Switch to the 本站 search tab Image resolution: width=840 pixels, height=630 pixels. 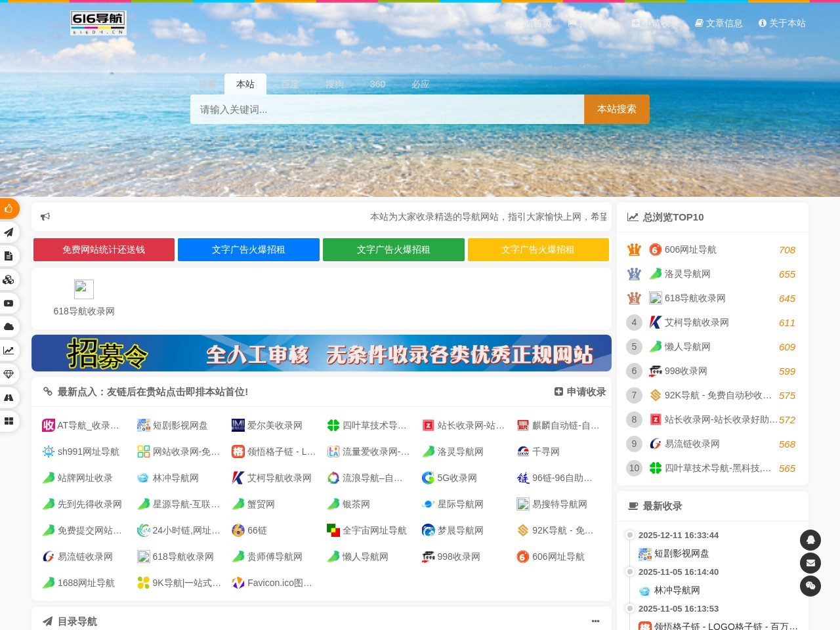245,84
